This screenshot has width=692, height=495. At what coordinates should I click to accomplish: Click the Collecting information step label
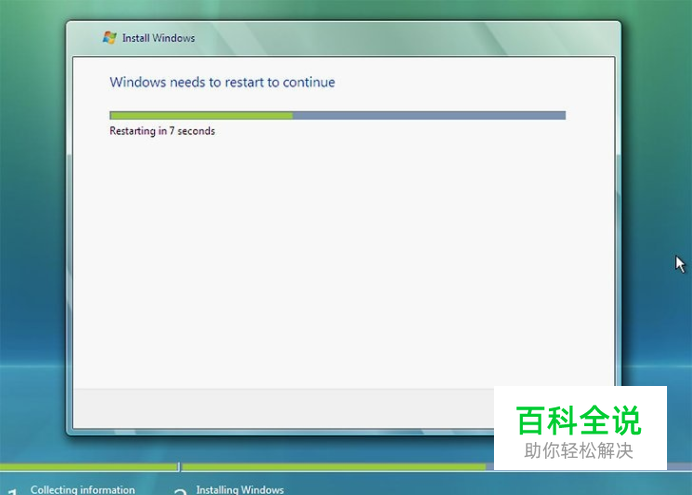point(83,490)
